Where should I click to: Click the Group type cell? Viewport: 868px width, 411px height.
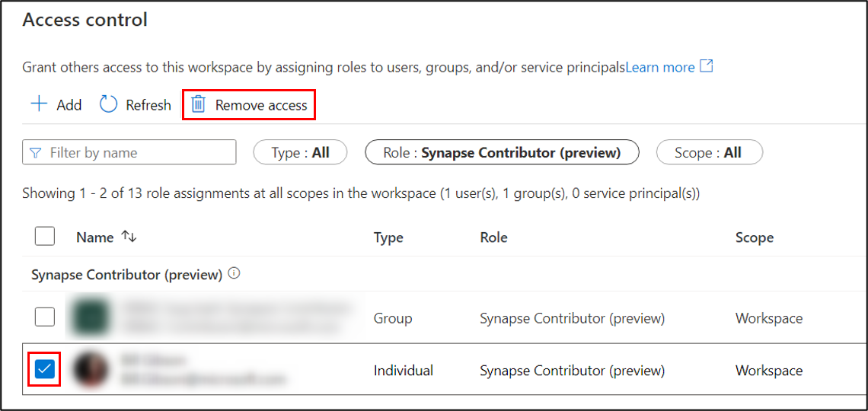(393, 319)
